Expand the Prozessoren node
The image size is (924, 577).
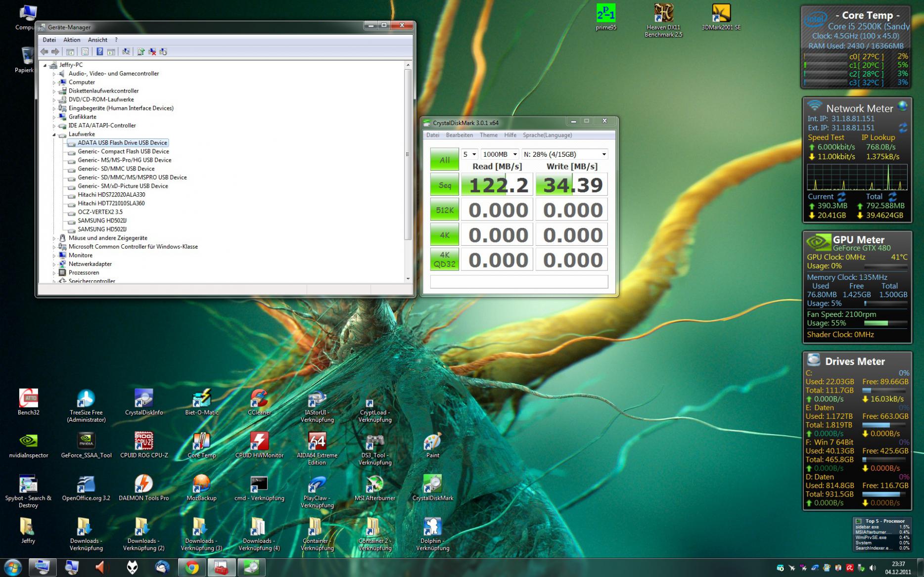tap(54, 273)
